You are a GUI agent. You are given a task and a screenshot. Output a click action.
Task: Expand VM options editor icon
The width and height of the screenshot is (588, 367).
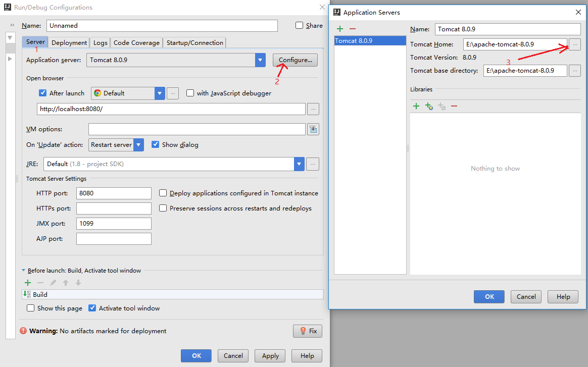[x=313, y=129]
